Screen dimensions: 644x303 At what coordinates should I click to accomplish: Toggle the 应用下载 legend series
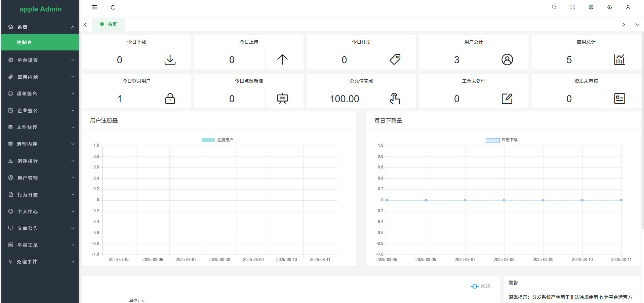coord(501,140)
